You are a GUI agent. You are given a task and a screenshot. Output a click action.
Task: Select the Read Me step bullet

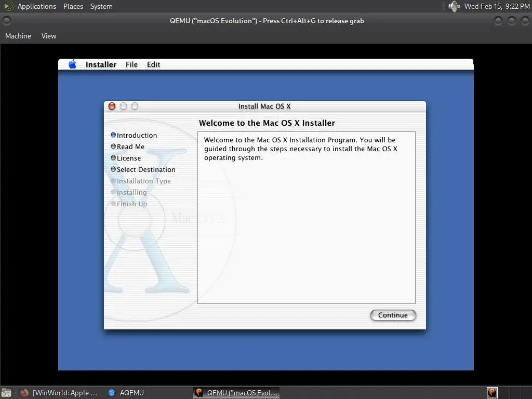tap(113, 147)
